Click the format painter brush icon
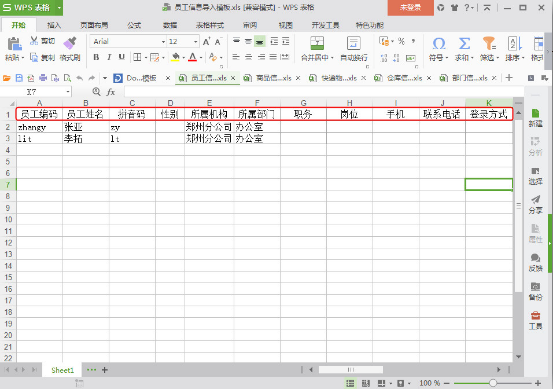 [x=70, y=43]
